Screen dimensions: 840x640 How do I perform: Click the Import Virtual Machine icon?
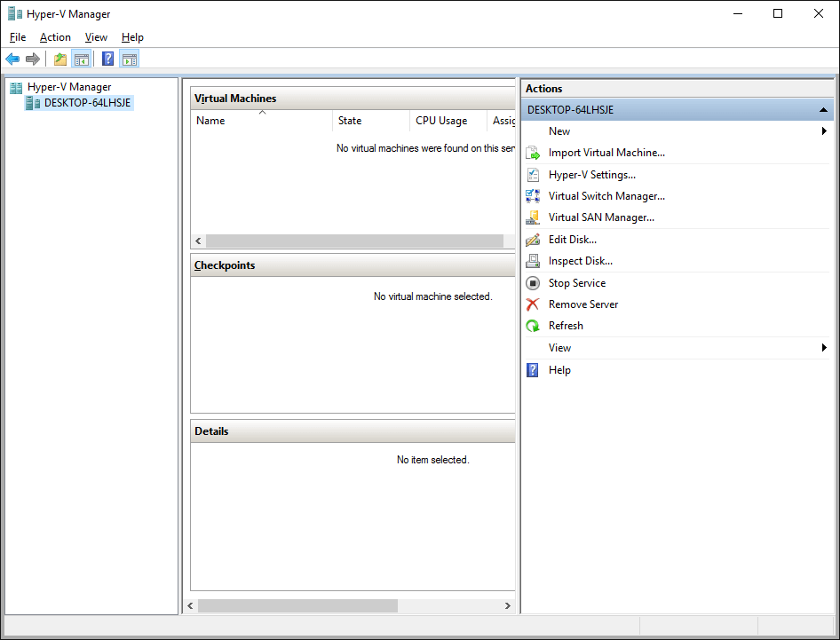click(533, 154)
